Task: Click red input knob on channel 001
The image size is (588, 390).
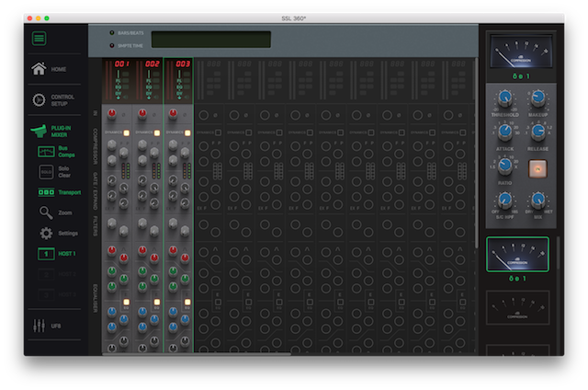Action: (111, 113)
